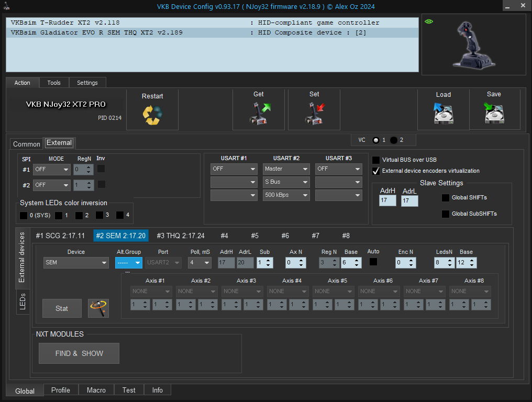532x402 pixels.
Task: Open SPI #1 MODE dropdown
Action: 52,169
